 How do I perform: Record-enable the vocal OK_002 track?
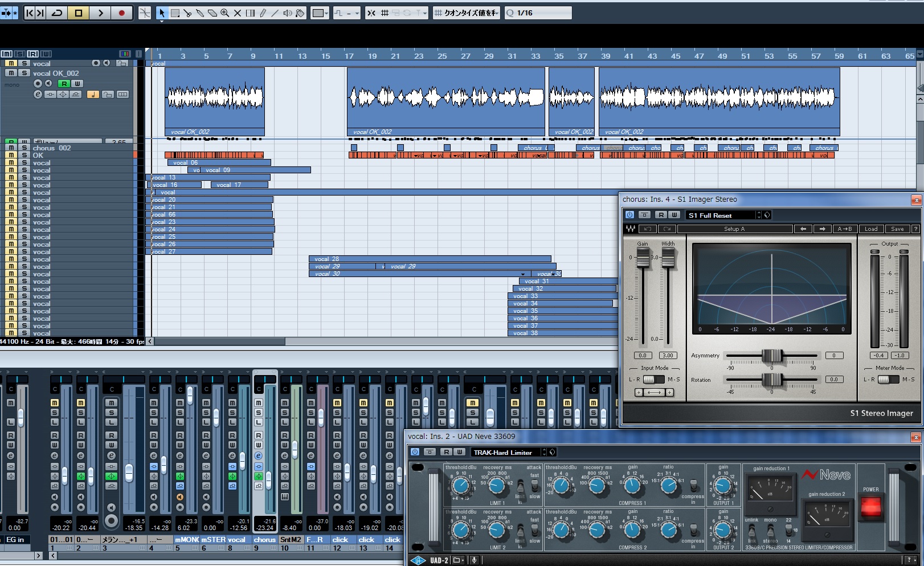[x=38, y=83]
